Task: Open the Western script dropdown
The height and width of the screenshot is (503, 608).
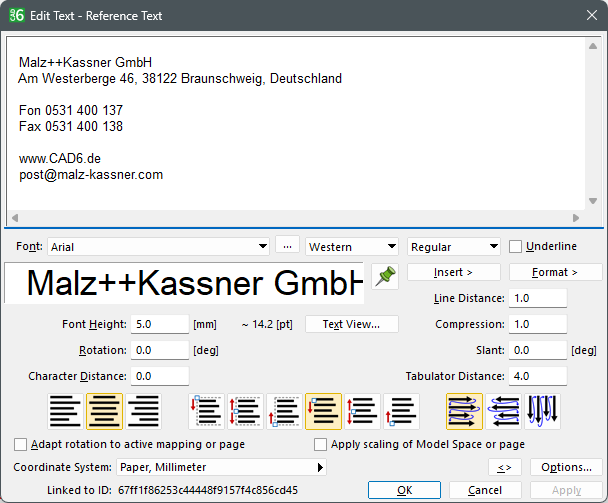Action: [x=352, y=247]
